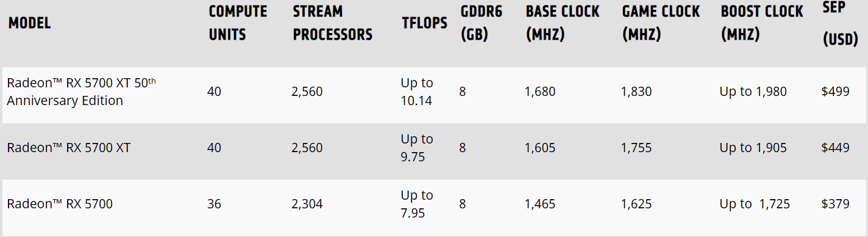The width and height of the screenshot is (868, 237).
Task: Select the BOOST CLOCK (MHZ) header
Action: click(x=762, y=23)
